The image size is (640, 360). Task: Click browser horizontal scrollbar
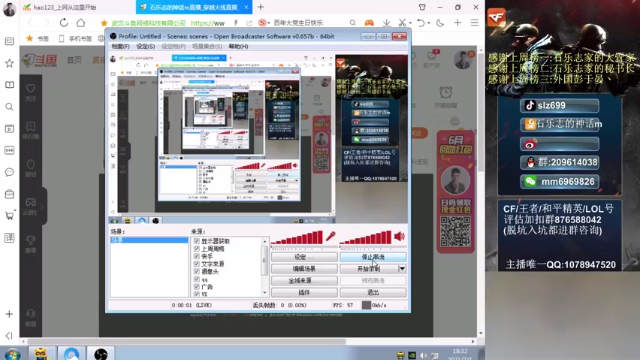point(186,341)
